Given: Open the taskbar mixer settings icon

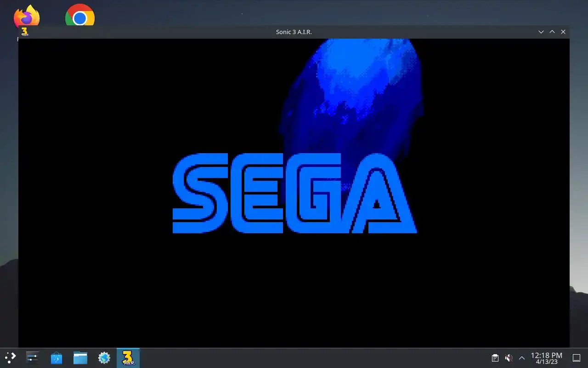Looking at the screenshot, I should [x=33, y=357].
